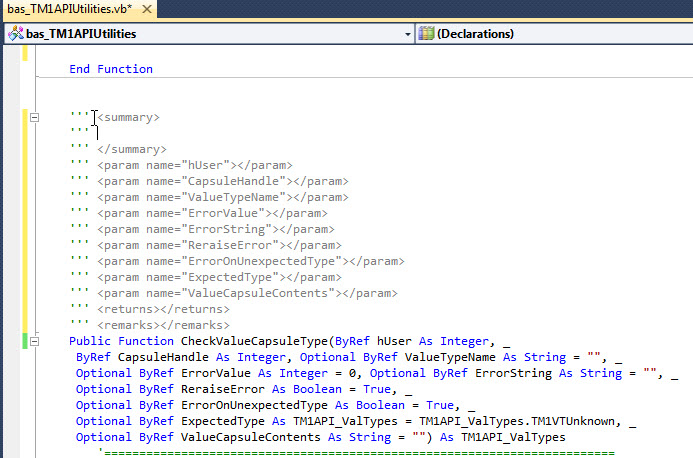Click the Declarations member icon
The width and height of the screenshot is (693, 458).
pyautogui.click(x=427, y=33)
